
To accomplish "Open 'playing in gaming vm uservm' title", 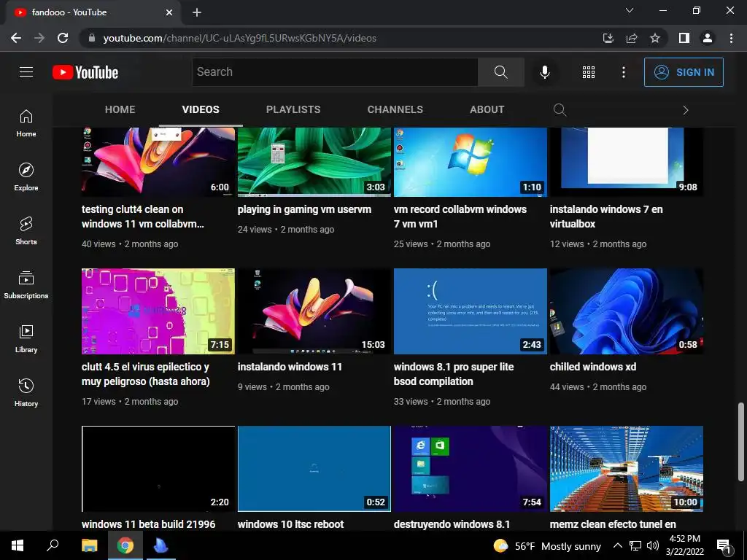I will (304, 209).
